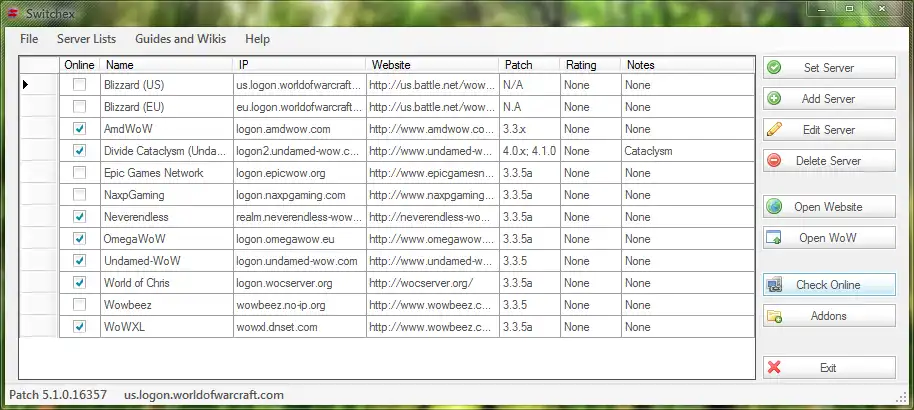Uncheck Online checkbox for World of Chris
Image resolution: width=914 pixels, height=410 pixels.
click(x=79, y=283)
